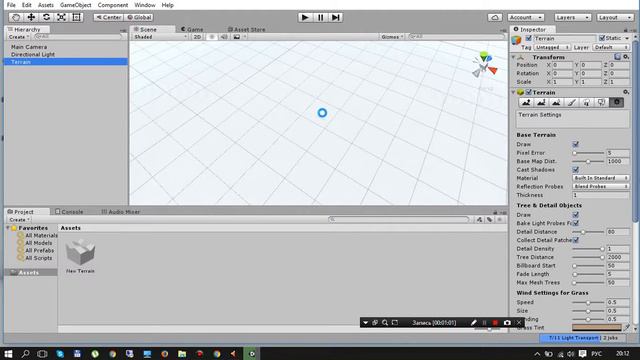The height and width of the screenshot is (360, 640).
Task: Toggle Global handle rotation button
Action: click(139, 18)
